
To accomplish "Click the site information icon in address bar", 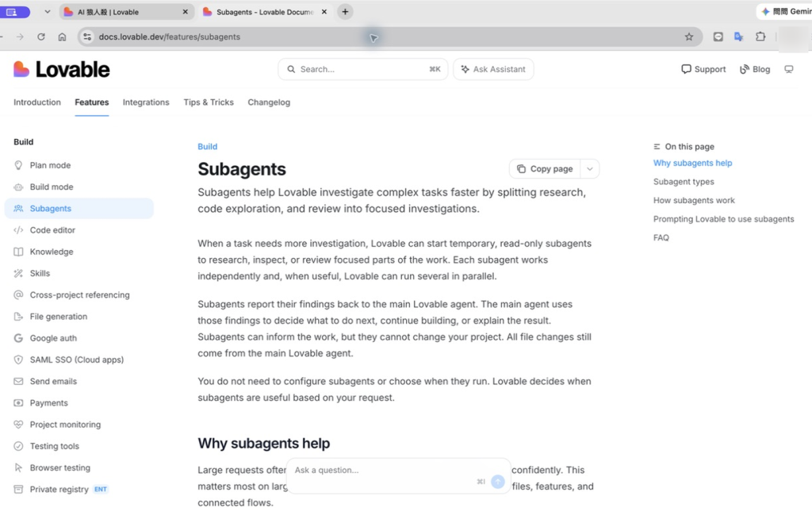I will click(x=87, y=37).
